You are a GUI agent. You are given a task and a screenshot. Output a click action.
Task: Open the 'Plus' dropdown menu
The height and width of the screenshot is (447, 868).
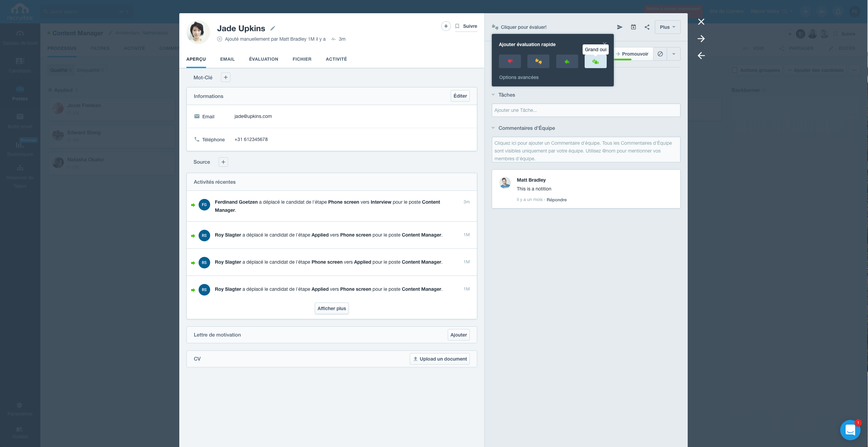666,27
